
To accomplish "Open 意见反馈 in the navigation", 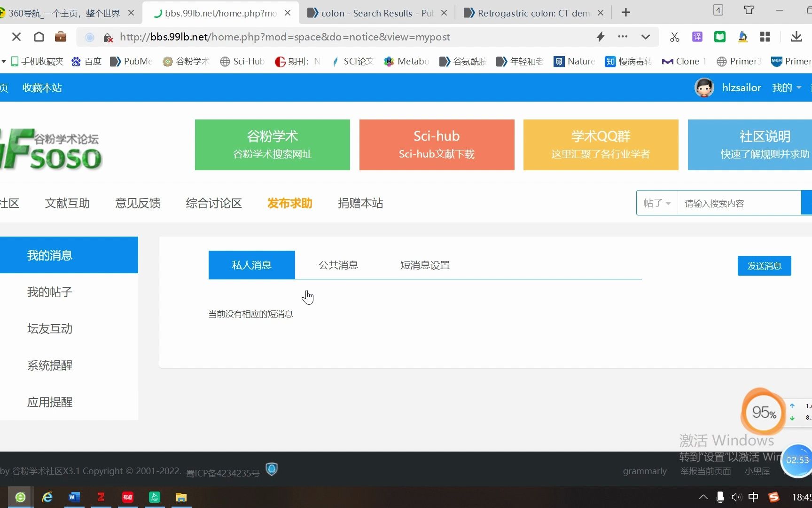I will (138, 203).
